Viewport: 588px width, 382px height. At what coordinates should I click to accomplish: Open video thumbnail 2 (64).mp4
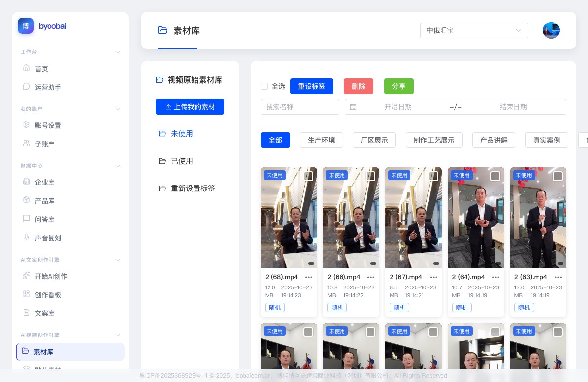476,218
